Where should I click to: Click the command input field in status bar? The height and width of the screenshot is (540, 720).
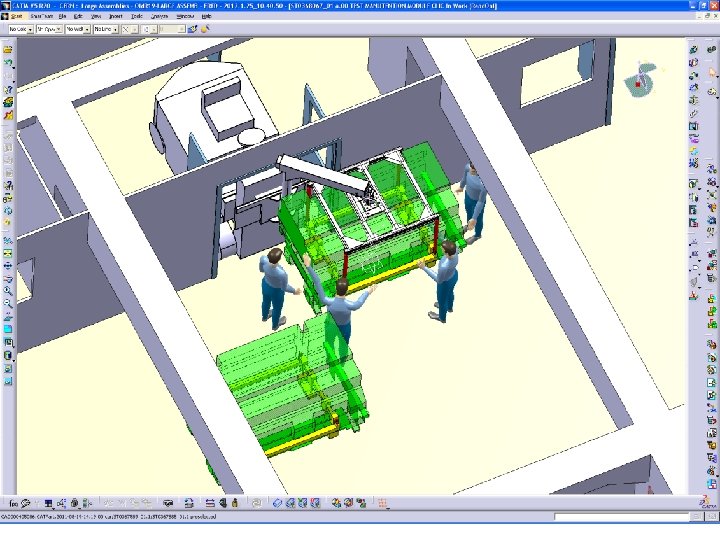pos(622,517)
